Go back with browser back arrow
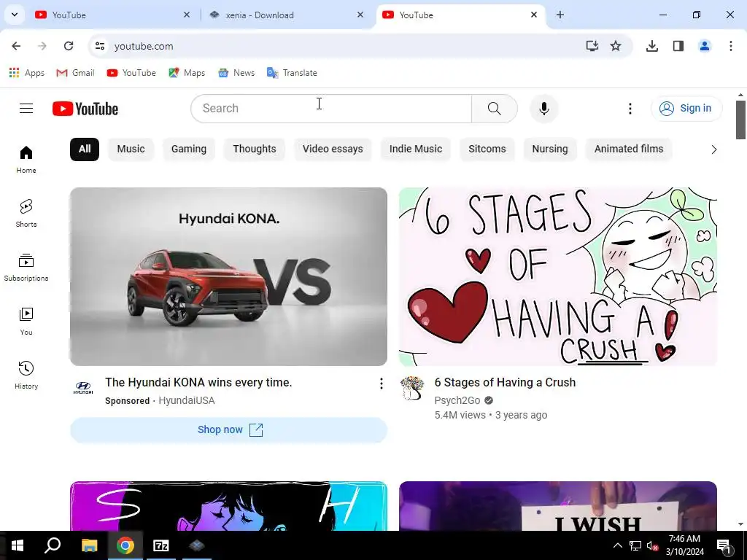 tap(16, 46)
